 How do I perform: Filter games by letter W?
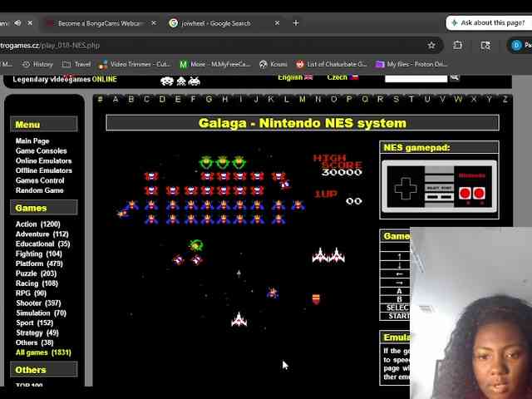point(458,99)
